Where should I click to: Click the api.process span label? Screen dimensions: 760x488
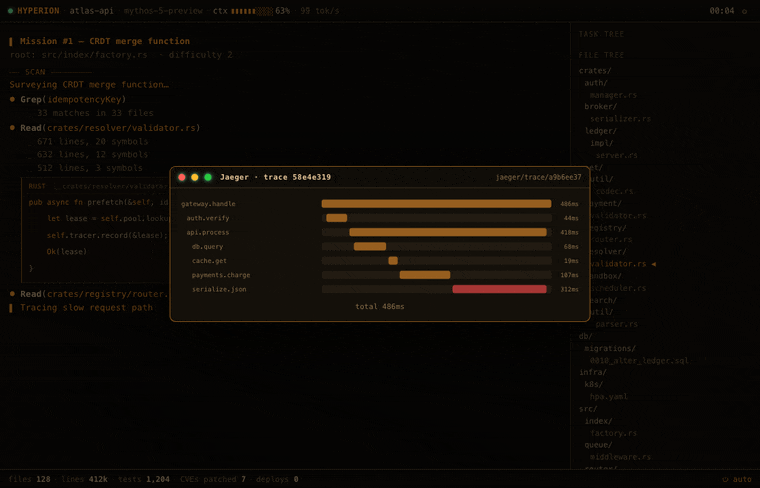(208, 232)
